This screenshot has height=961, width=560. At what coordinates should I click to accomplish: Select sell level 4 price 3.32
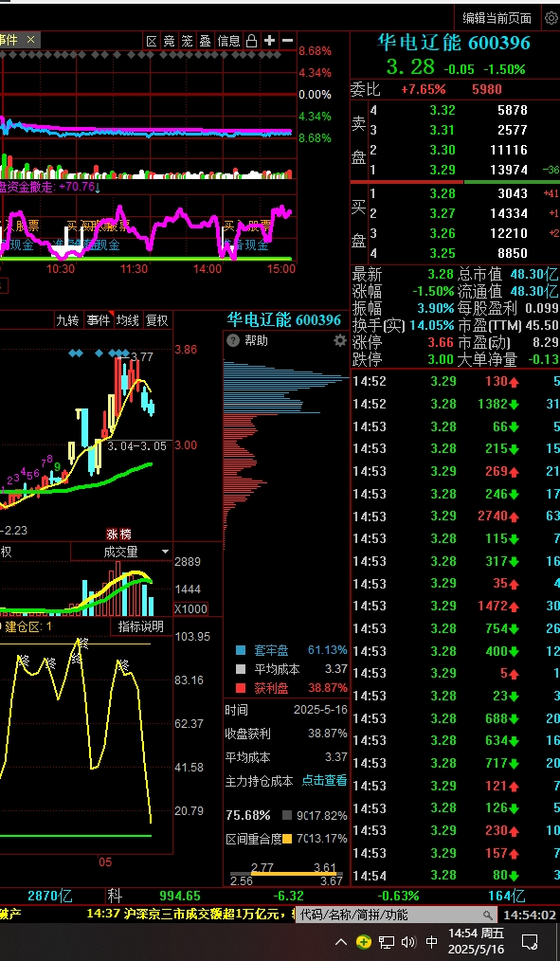click(x=443, y=110)
